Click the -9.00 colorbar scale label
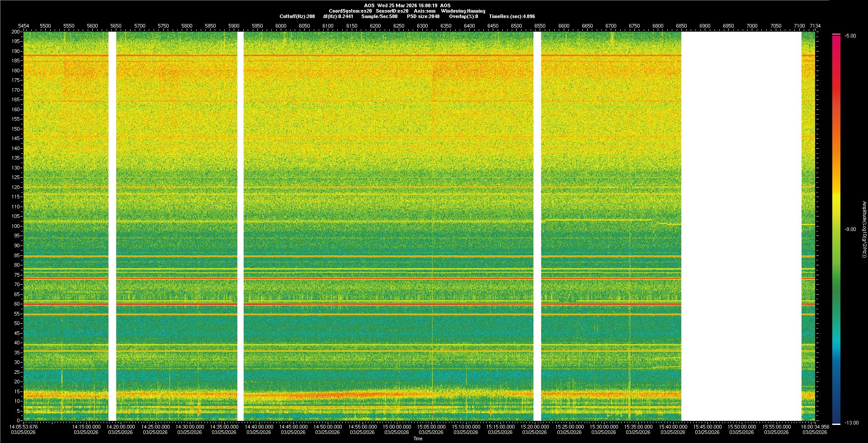The height and width of the screenshot is (443, 868). coord(850,229)
